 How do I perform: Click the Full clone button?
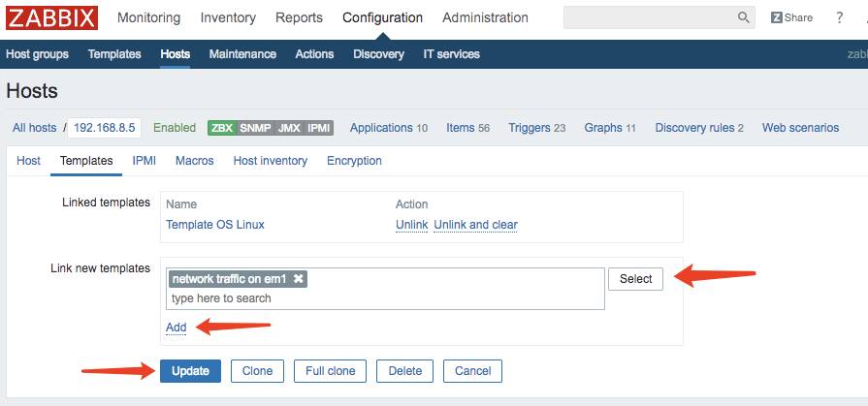pyautogui.click(x=330, y=371)
